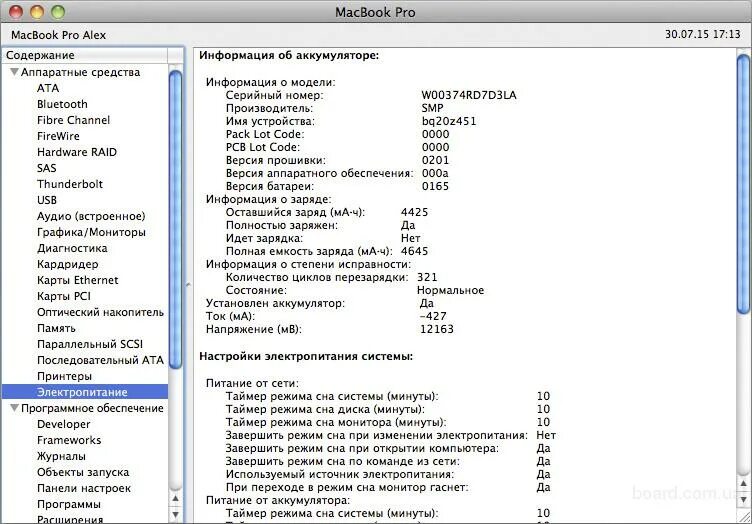Select Bluetooth in the sidebar
The width and height of the screenshot is (752, 524).
62,104
